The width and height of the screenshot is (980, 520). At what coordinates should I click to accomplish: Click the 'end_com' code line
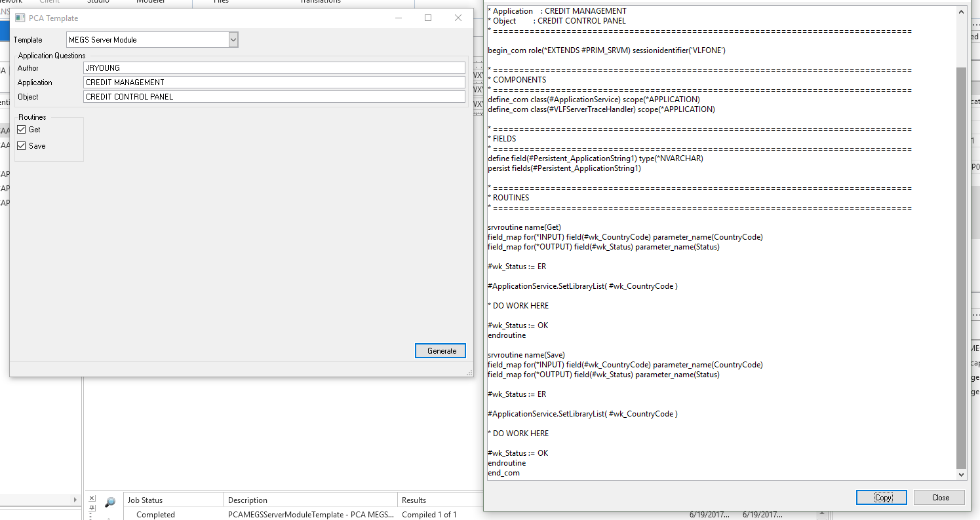tap(503, 473)
